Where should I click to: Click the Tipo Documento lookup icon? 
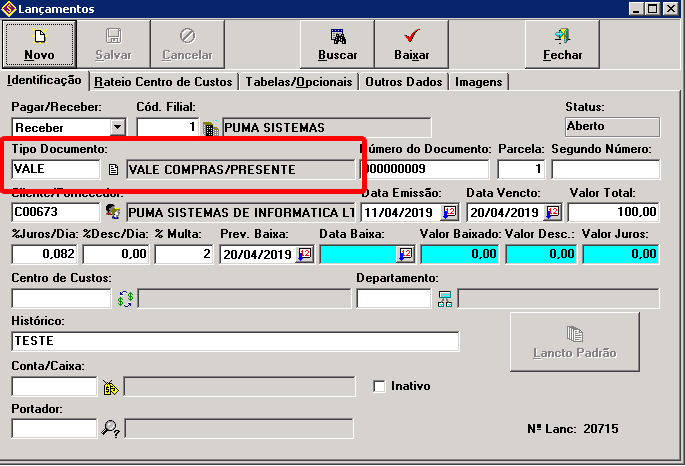point(113,170)
